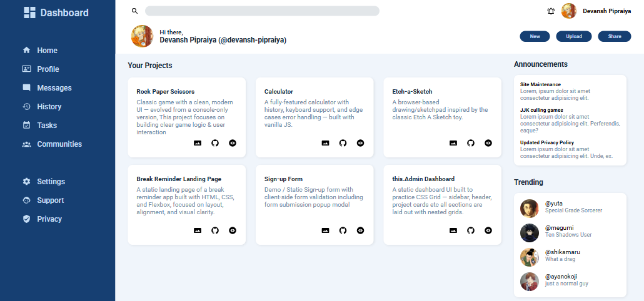Preview Rock Paper Scissors with eye icon
Screen dimensions: 644x301
[233, 143]
